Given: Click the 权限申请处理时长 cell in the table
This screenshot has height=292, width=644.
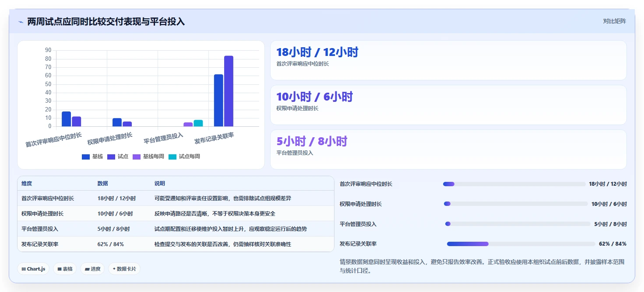Looking at the screenshot, I should click(42, 214).
